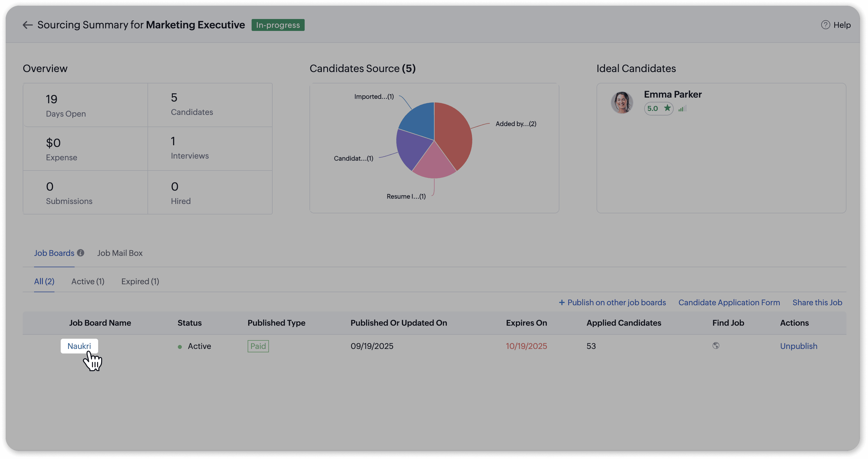
Task: Select the Active (1) filter tab
Action: pos(88,281)
